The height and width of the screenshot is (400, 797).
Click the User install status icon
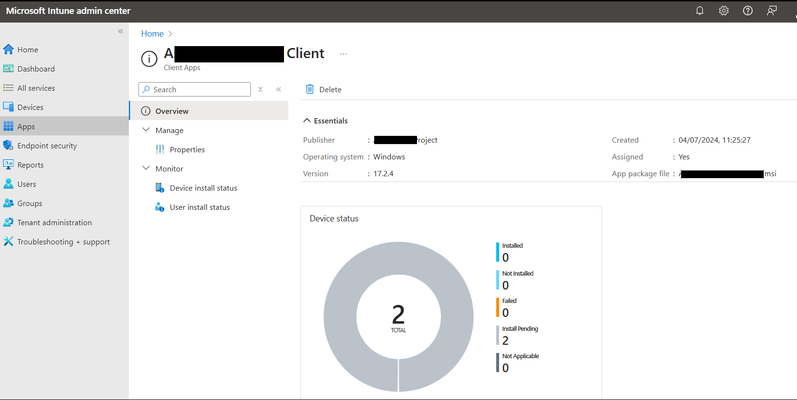[x=160, y=207]
